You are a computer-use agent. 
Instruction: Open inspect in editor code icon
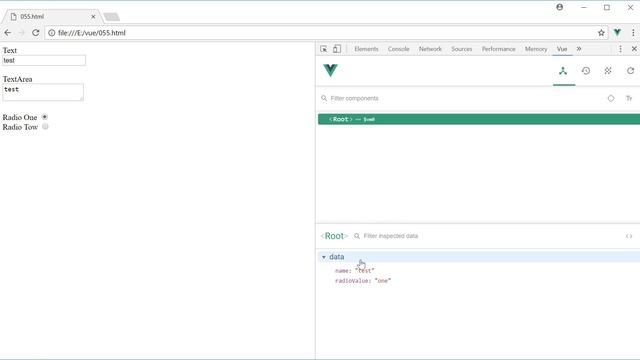tap(629, 236)
